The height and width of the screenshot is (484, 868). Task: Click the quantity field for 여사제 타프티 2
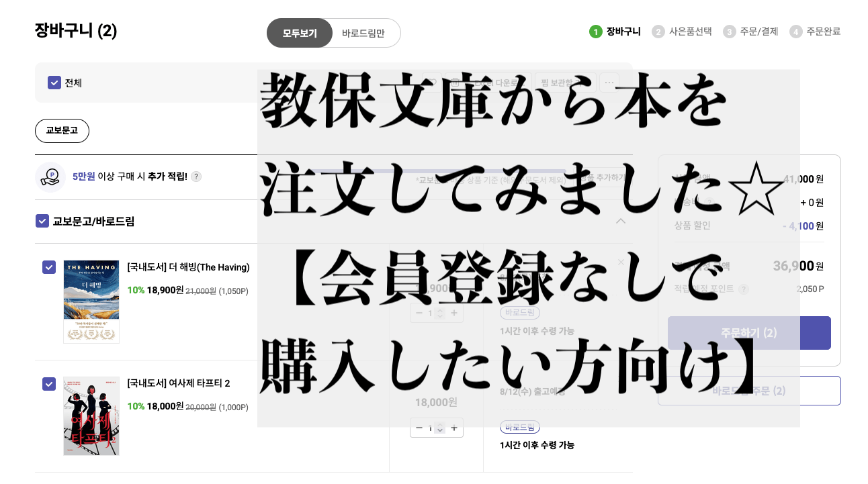coord(437,428)
